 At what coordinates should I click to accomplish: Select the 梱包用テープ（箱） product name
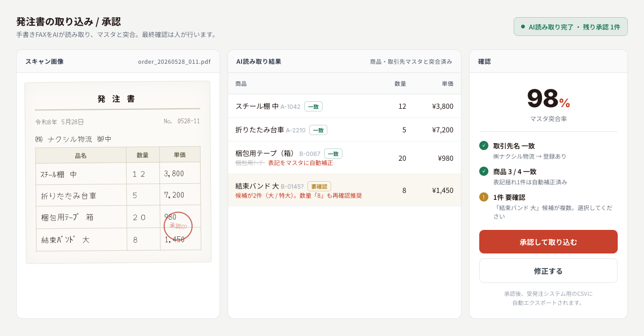[x=266, y=153]
